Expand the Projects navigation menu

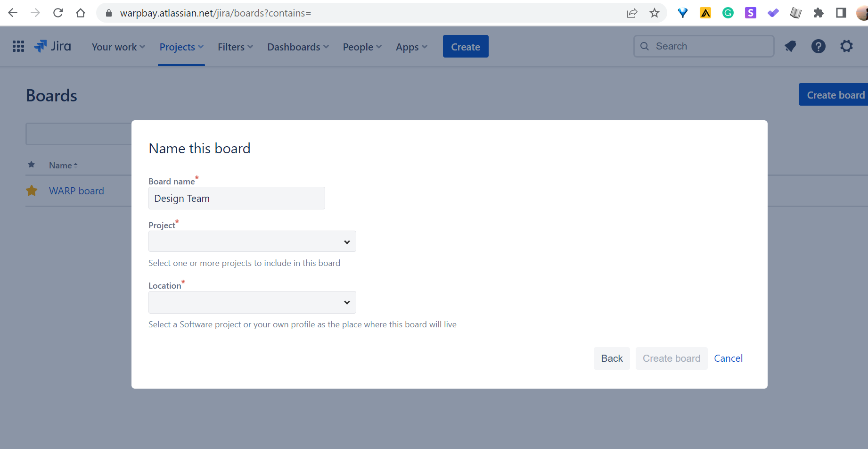181,47
